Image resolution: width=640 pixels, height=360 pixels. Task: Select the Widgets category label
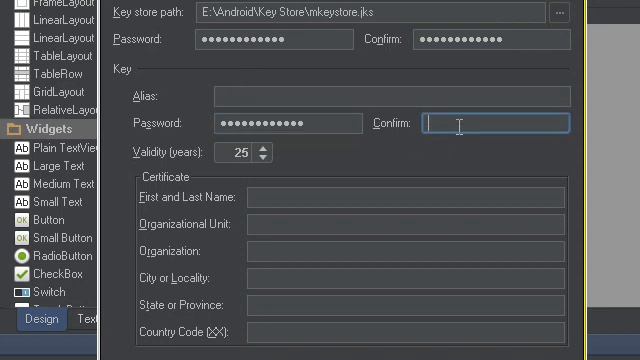(49, 129)
